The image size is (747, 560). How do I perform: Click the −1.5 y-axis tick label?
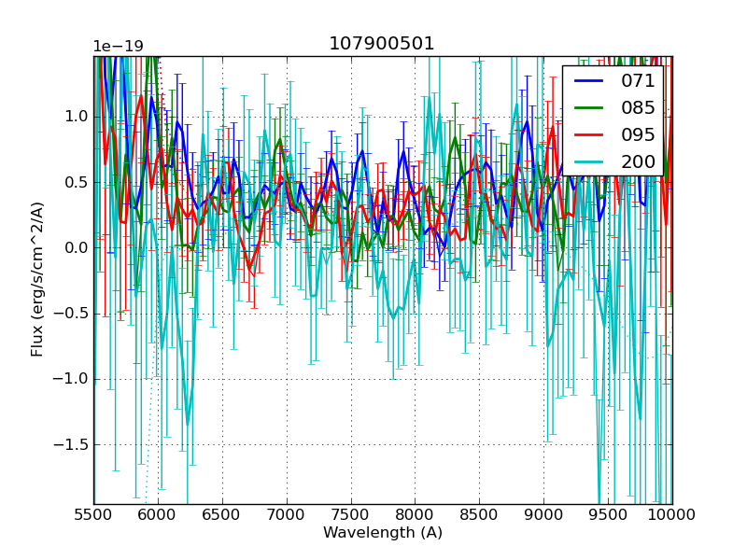(70, 444)
